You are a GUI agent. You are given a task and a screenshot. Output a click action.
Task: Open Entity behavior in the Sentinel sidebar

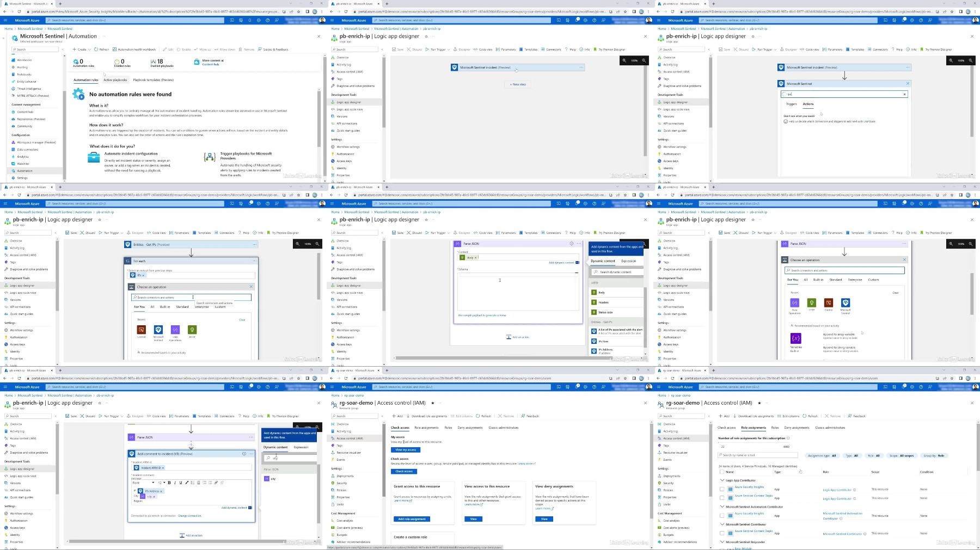(x=27, y=82)
